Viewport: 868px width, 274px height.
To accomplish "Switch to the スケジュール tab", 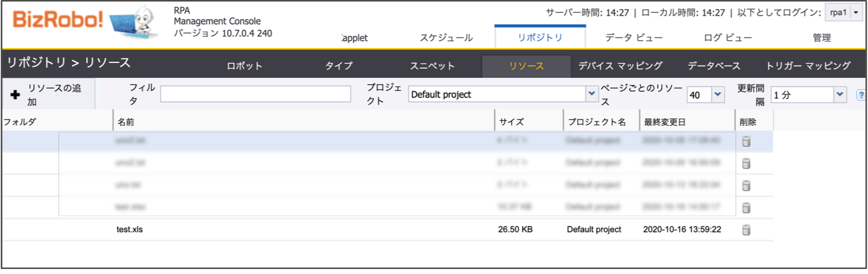I will coord(446,38).
